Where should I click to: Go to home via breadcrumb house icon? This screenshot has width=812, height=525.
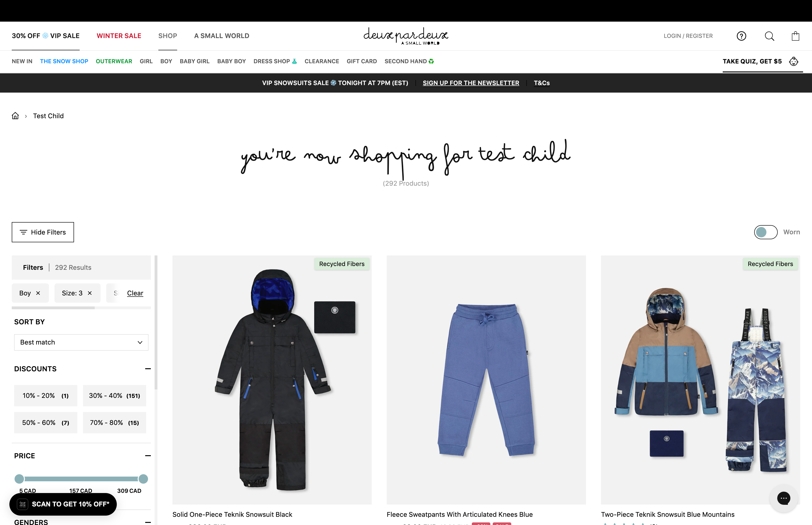point(15,116)
